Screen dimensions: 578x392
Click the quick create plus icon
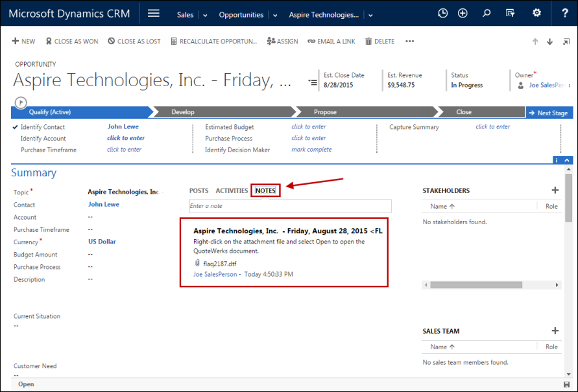(x=463, y=14)
